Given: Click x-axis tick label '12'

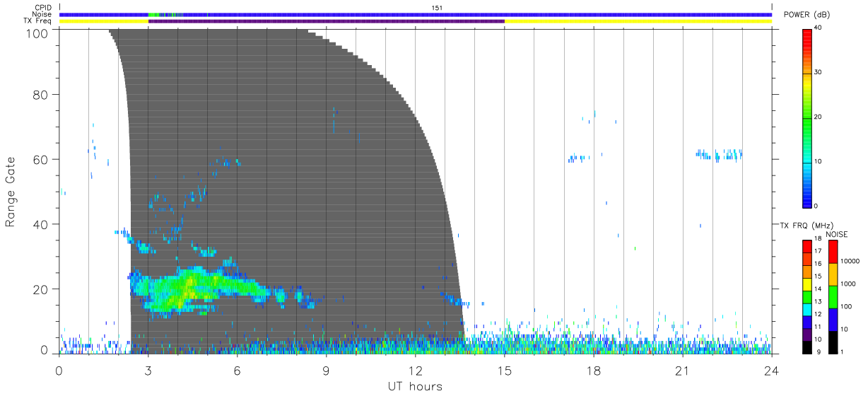Looking at the screenshot, I should click(416, 371).
